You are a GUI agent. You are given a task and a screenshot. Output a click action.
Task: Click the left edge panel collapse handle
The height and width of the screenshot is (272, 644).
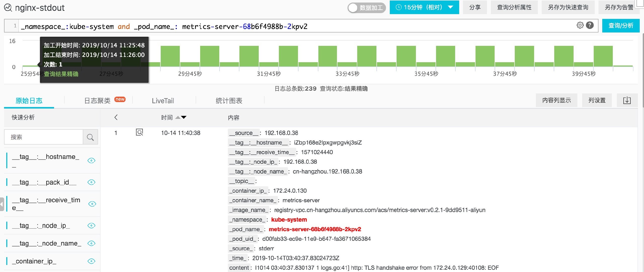point(2,204)
